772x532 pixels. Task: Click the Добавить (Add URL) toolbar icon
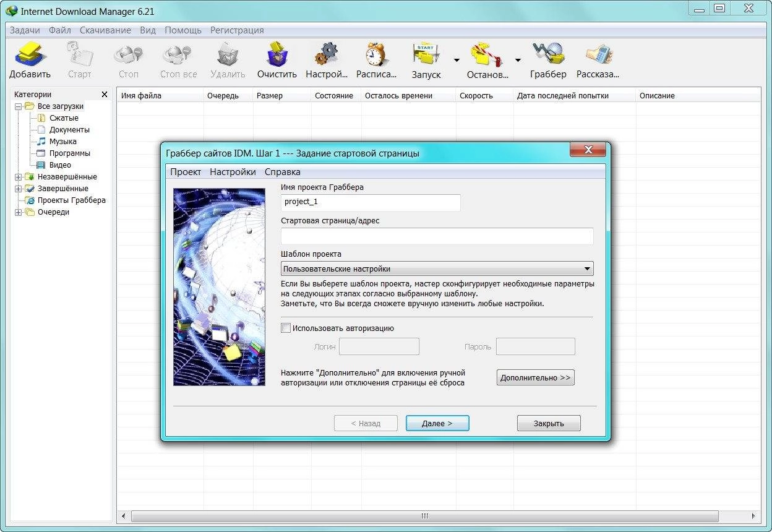point(29,54)
